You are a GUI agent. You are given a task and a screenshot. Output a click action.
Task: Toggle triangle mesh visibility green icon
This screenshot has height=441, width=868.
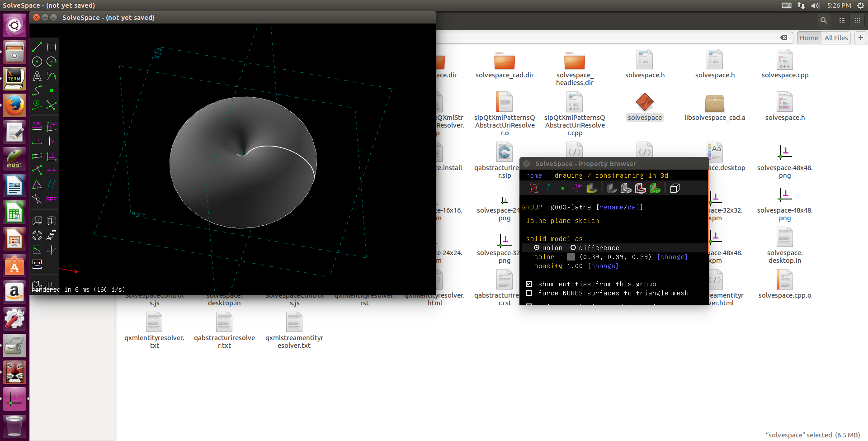(655, 188)
